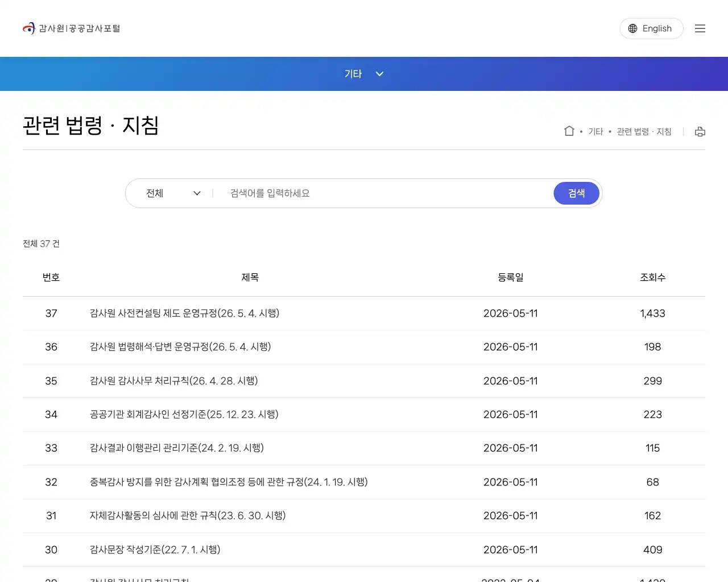The image size is (728, 582).
Task: Click view count 299
Action: tap(653, 381)
